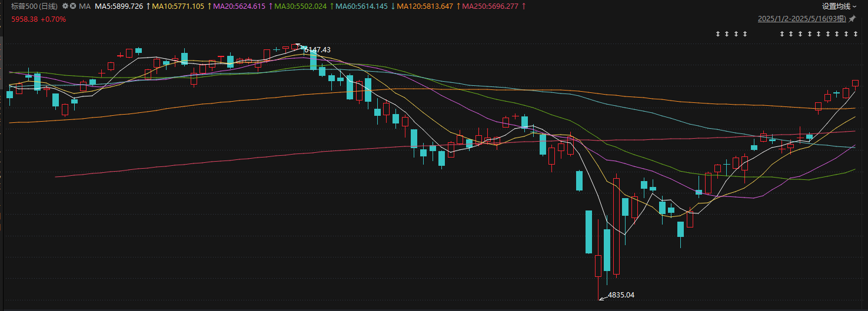Select the latest red candlestick at chart's right end
Screen dimensions: 868x311
tap(856, 83)
